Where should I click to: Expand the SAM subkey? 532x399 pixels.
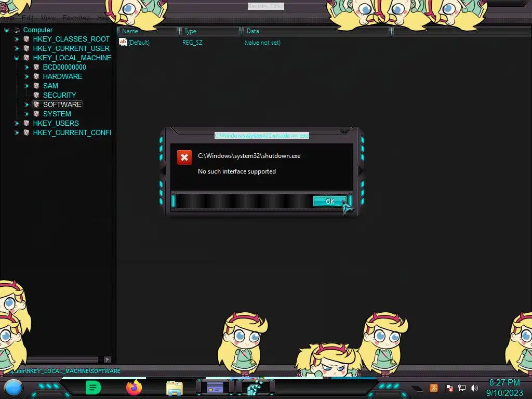[26, 86]
